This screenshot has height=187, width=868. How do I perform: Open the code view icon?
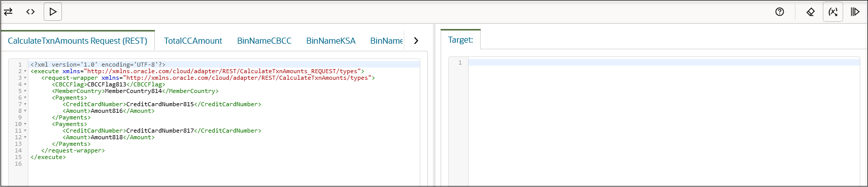30,12
